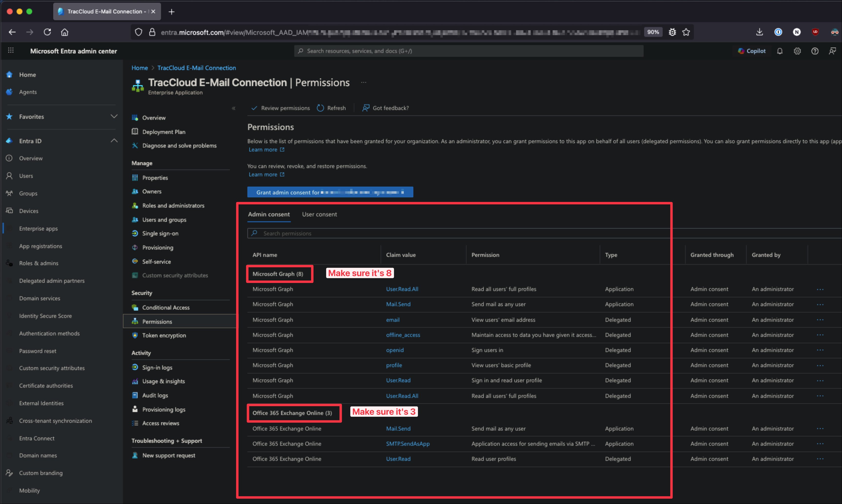Viewport: 842px width, 504px height.
Task: Open the notifications bell icon
Action: coord(780,51)
